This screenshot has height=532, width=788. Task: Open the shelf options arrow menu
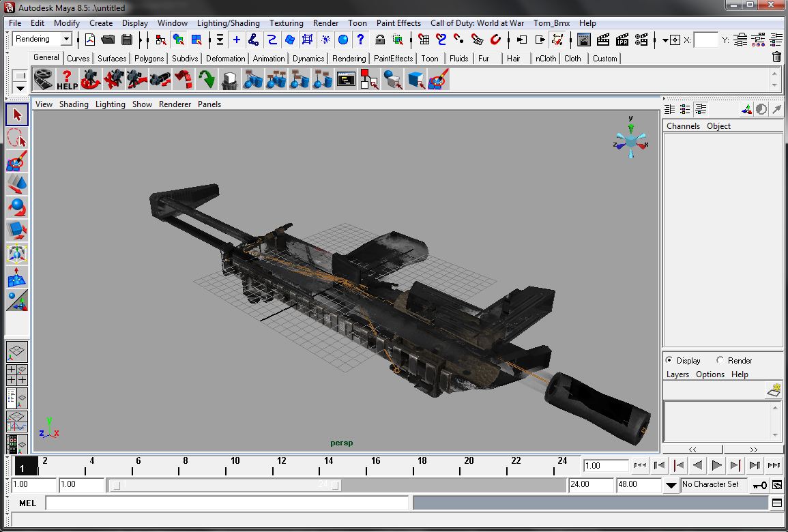coord(20,88)
